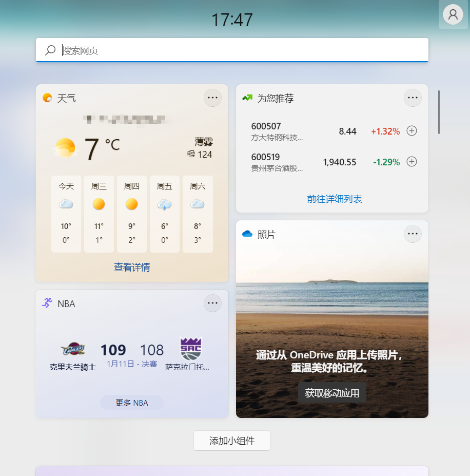Click the weather widget logo icon

[x=47, y=98]
